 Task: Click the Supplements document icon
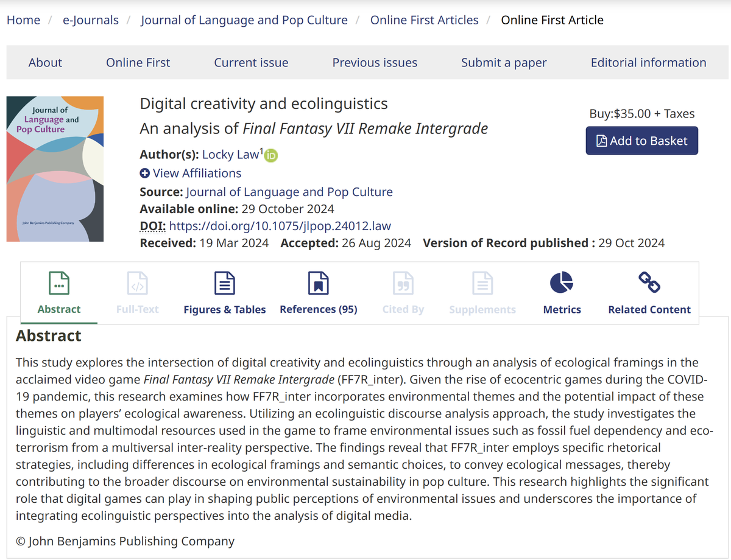click(x=482, y=283)
